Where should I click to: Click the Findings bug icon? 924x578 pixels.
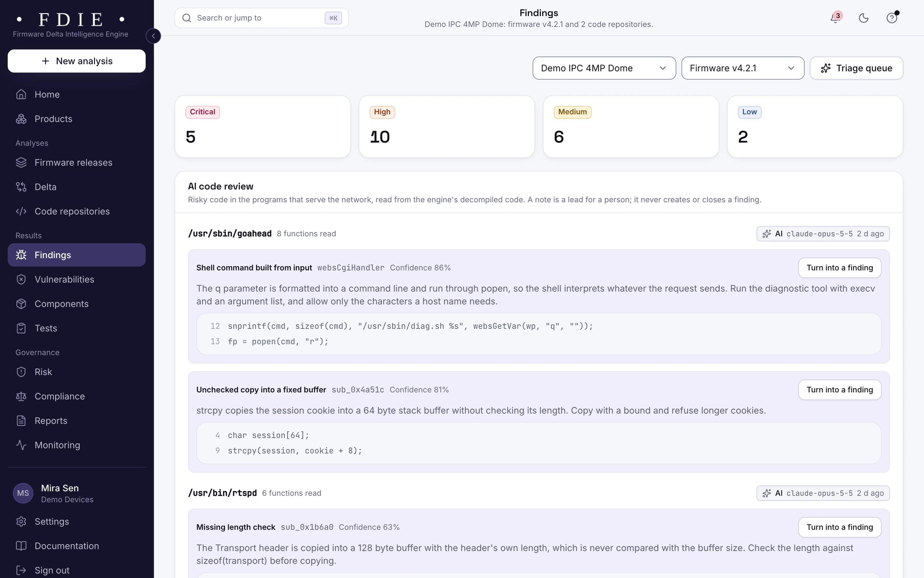click(x=21, y=255)
